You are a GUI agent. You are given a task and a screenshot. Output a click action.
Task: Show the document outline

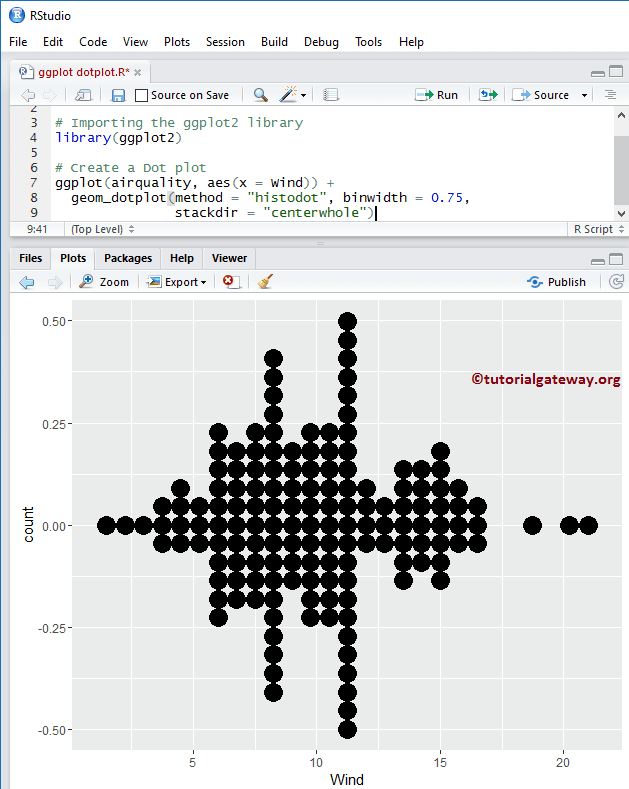(x=610, y=95)
